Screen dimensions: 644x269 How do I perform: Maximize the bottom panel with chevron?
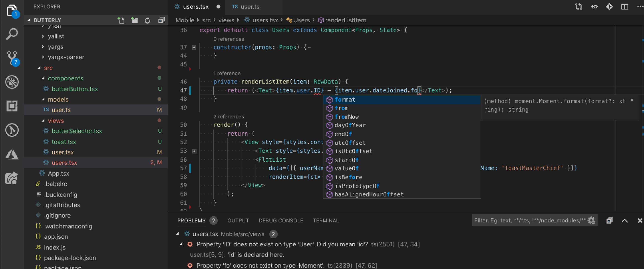coord(624,220)
